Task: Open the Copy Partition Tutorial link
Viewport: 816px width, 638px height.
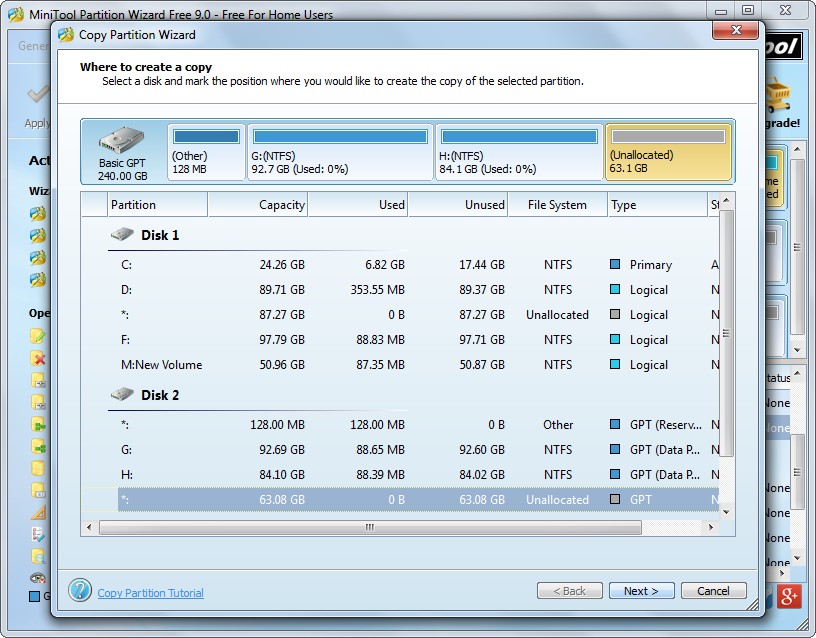Action: [x=150, y=592]
